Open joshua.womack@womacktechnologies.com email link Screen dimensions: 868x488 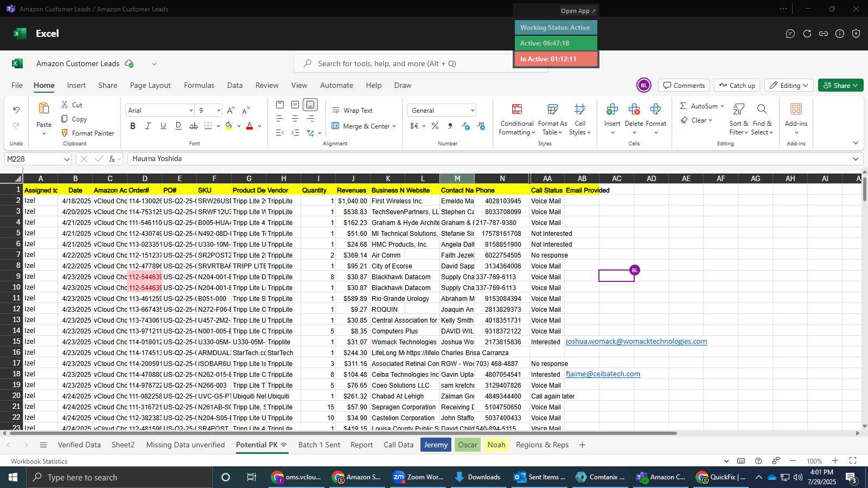[x=636, y=342]
